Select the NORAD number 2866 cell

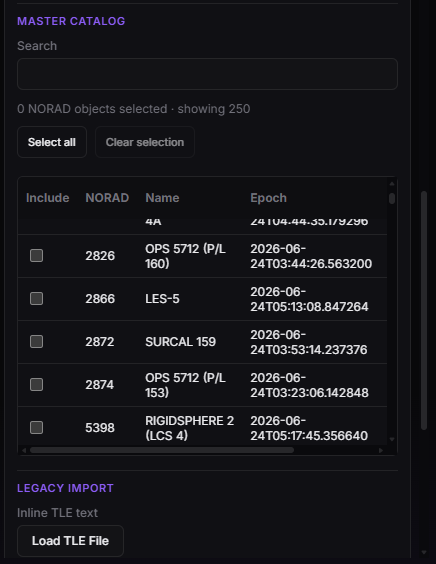pyautogui.click(x=100, y=299)
